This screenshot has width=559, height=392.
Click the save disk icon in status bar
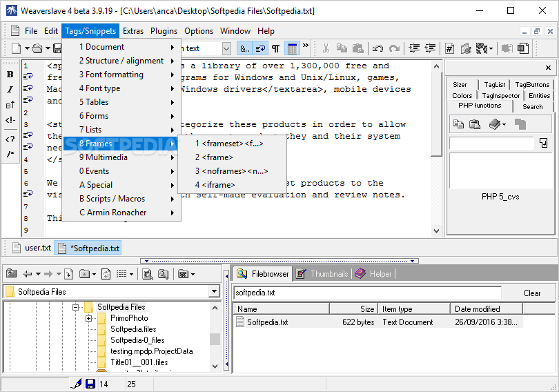click(x=90, y=384)
